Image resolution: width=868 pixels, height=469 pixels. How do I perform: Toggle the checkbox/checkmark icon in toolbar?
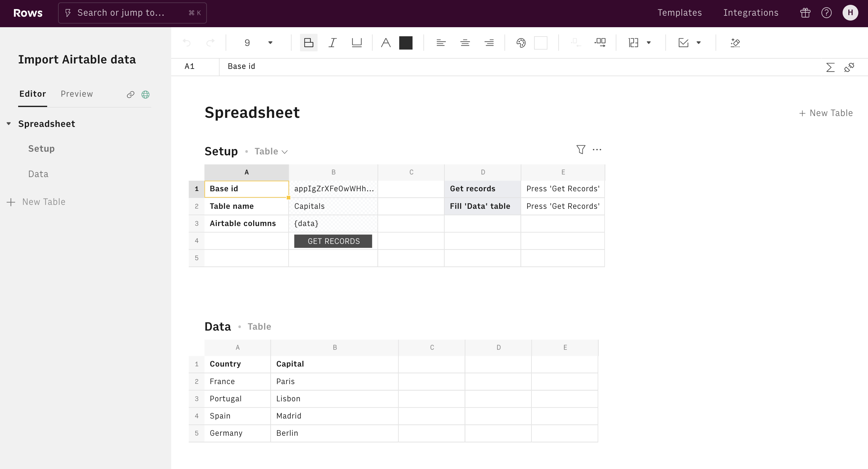(x=684, y=43)
